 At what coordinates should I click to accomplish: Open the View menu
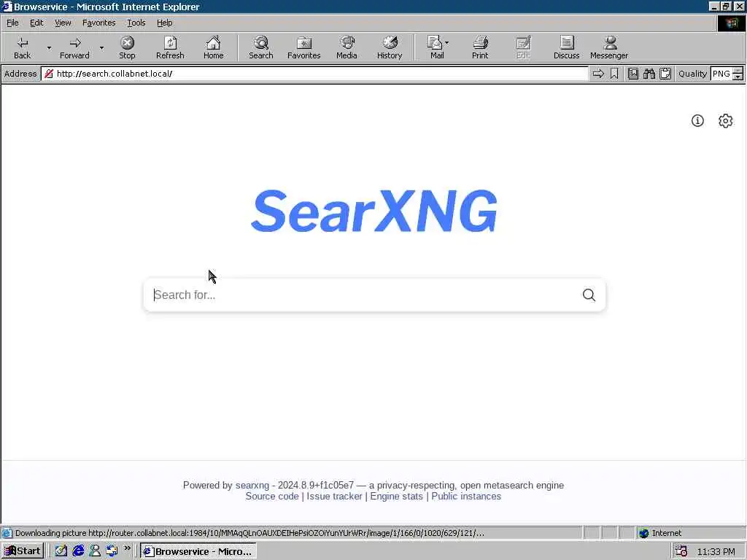63,23
